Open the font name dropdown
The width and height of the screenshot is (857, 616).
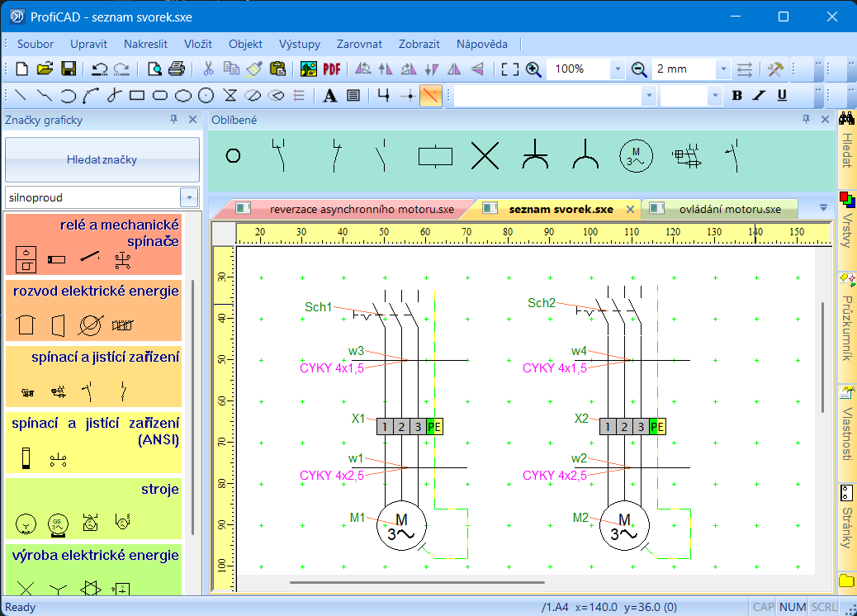pos(649,96)
